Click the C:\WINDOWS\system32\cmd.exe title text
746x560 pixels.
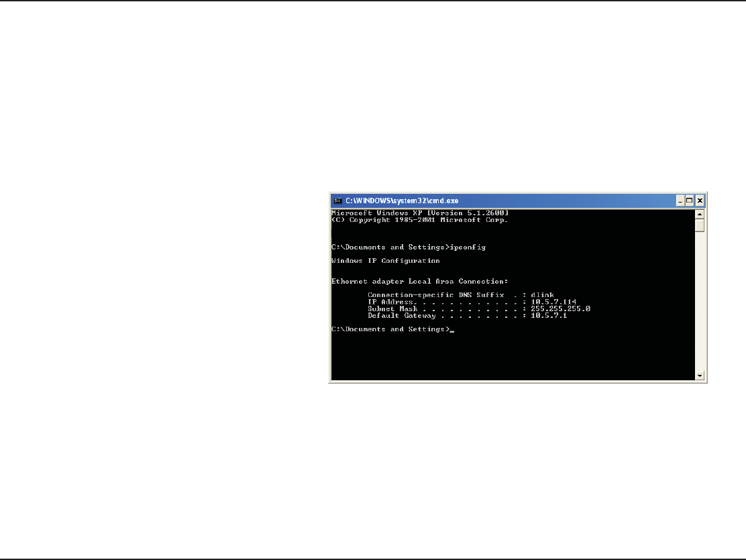click(402, 201)
